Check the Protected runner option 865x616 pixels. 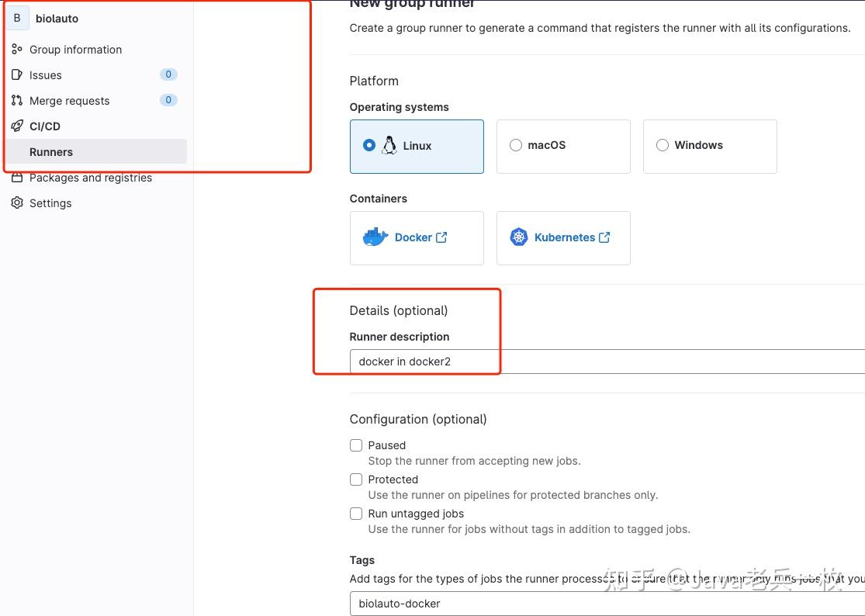tap(356, 479)
